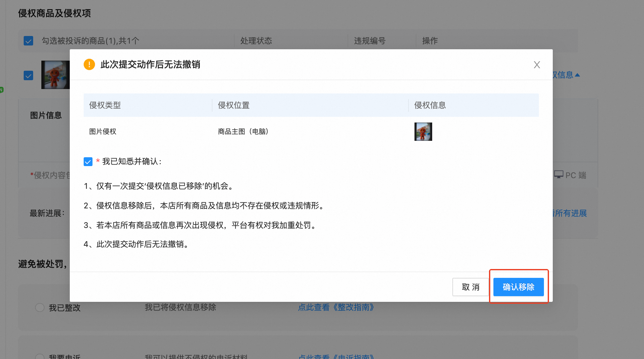Click the 我已将侵权信息移除 description text
The image size is (644, 359).
click(180, 307)
